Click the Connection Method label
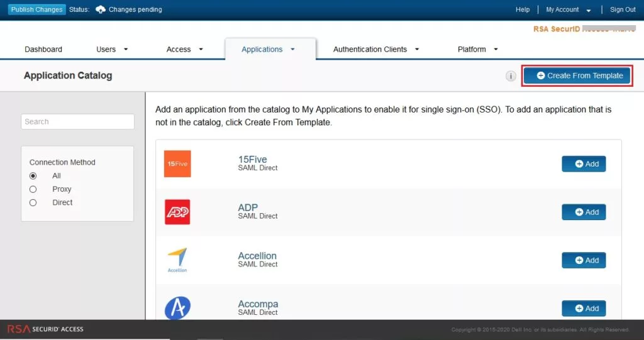644x340 pixels. point(62,162)
